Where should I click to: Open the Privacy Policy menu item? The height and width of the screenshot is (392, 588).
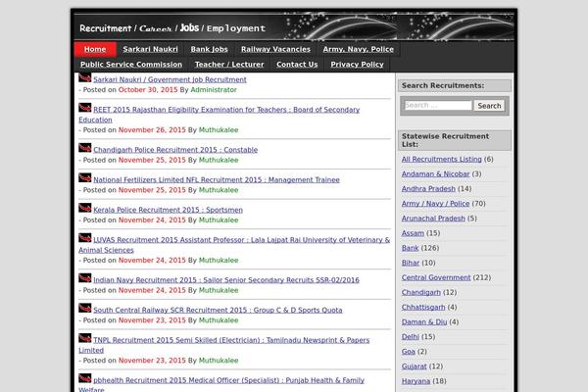point(357,64)
